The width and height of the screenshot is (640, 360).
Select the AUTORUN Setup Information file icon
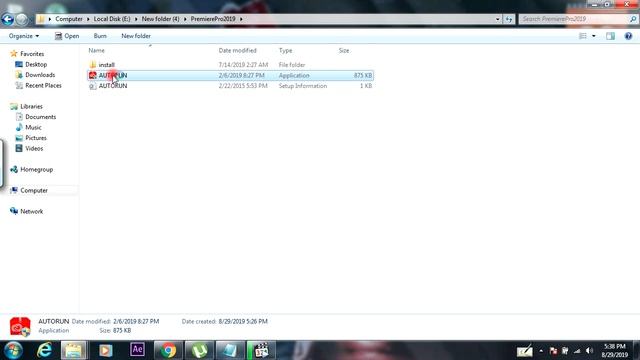[x=93, y=86]
